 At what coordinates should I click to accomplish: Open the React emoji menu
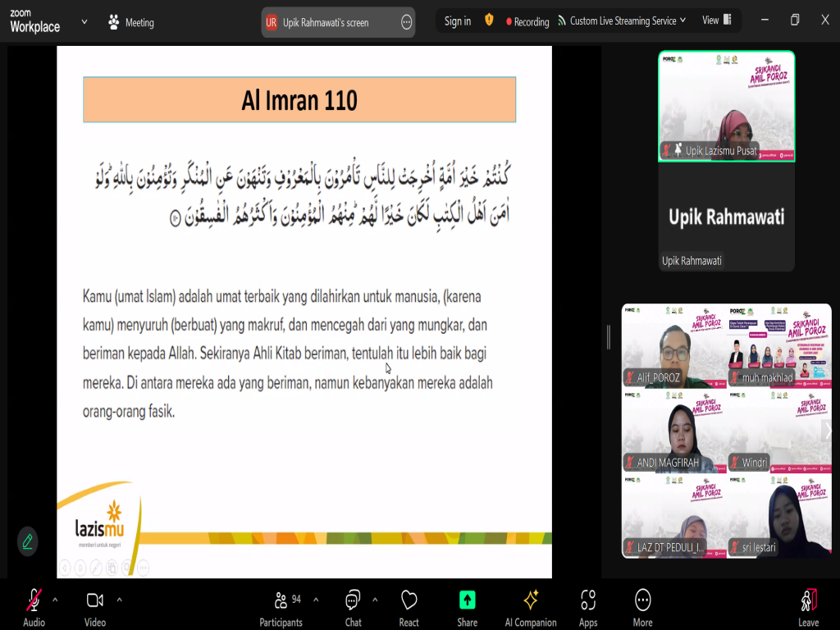[x=409, y=607]
